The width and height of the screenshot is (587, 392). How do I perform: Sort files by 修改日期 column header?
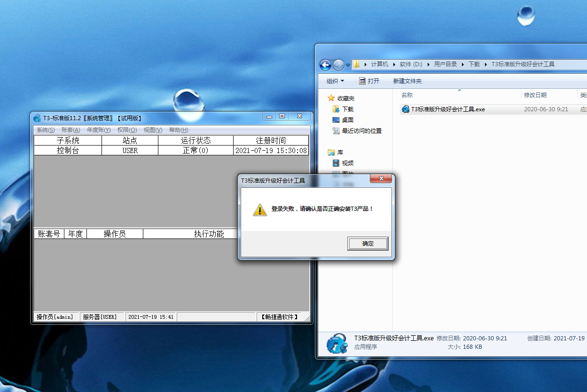(x=535, y=95)
